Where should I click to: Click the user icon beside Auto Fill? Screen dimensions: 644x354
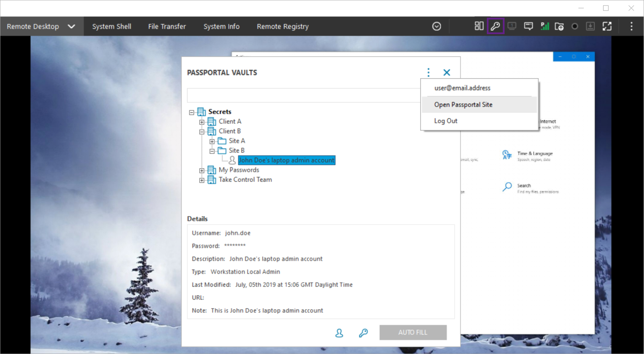click(339, 333)
